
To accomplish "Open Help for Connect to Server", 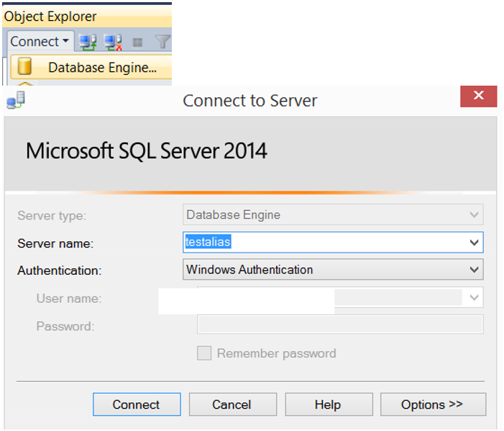I will (x=329, y=404).
